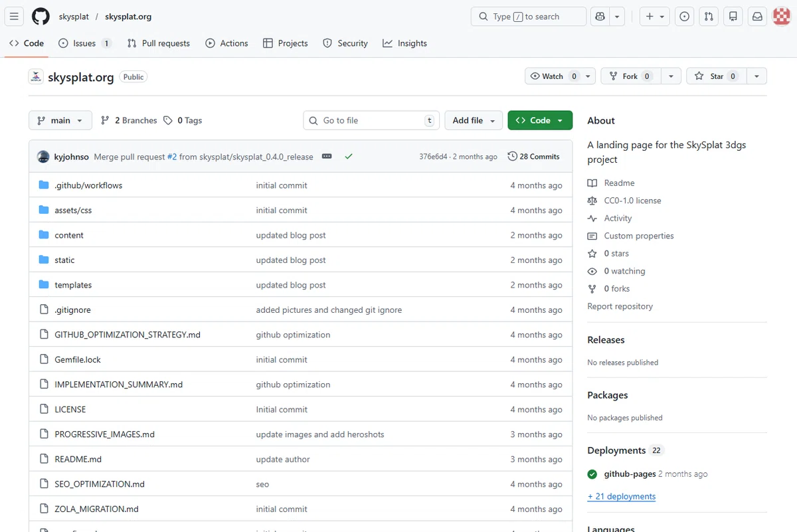Open the user avatar menu

point(782,17)
